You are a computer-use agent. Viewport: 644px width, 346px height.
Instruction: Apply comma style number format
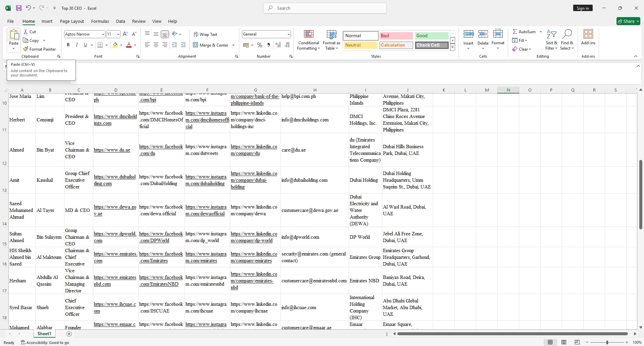[268, 45]
